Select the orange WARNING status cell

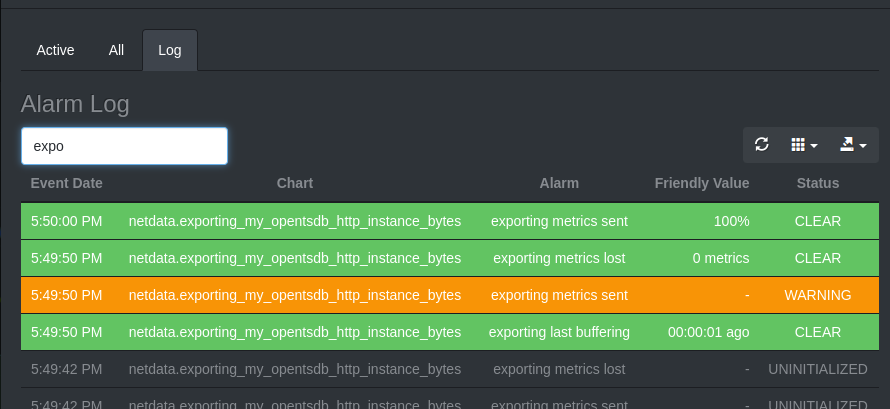tap(818, 295)
